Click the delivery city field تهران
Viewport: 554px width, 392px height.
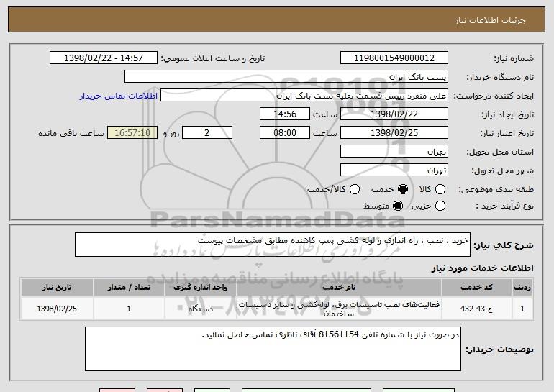click(394, 170)
